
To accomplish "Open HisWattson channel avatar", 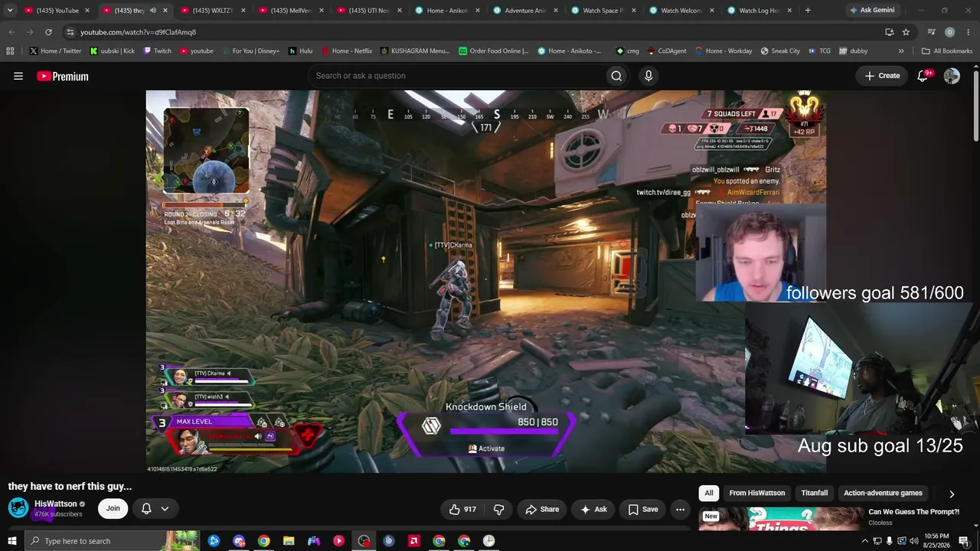I will [18, 508].
